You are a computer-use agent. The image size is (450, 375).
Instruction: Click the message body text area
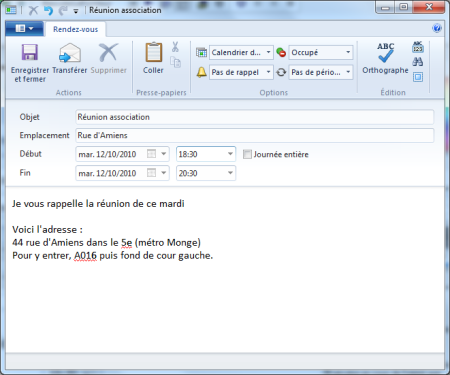coord(225,270)
